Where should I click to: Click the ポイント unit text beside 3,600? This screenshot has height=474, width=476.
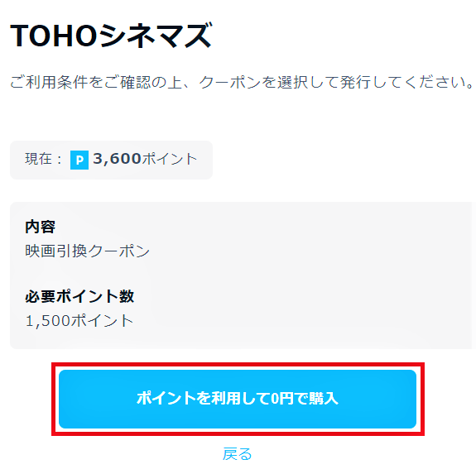[x=170, y=159]
